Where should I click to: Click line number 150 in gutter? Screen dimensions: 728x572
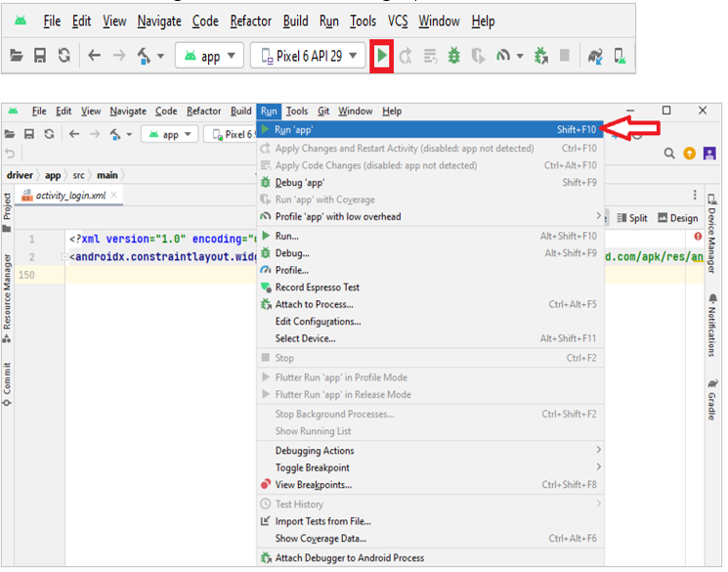(26, 275)
